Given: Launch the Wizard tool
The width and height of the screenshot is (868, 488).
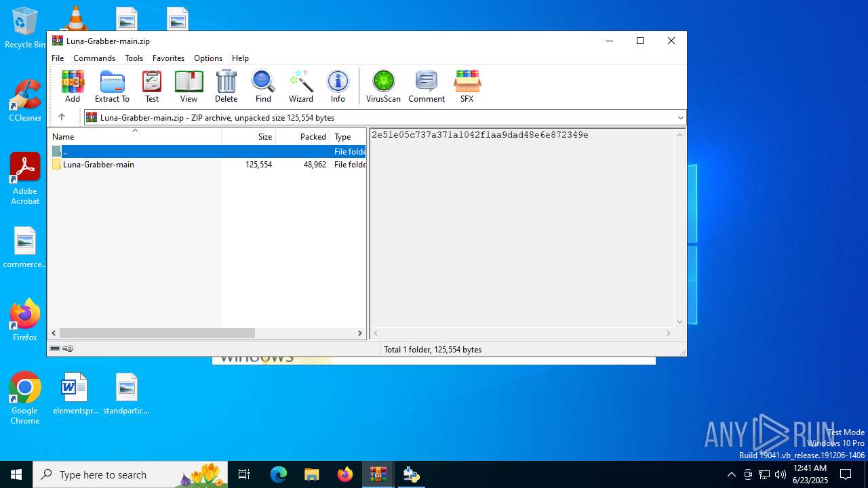Looking at the screenshot, I should [301, 86].
